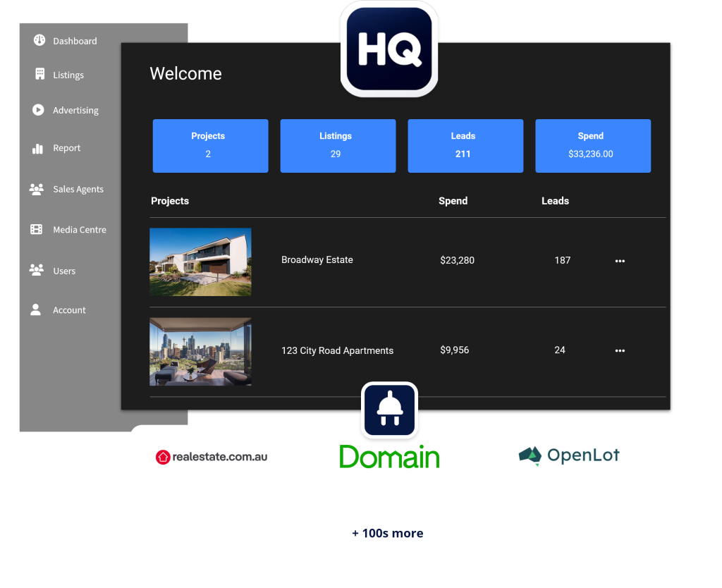Click the Advertising play icon
Screen dimensions: 722x588
(x=38, y=110)
